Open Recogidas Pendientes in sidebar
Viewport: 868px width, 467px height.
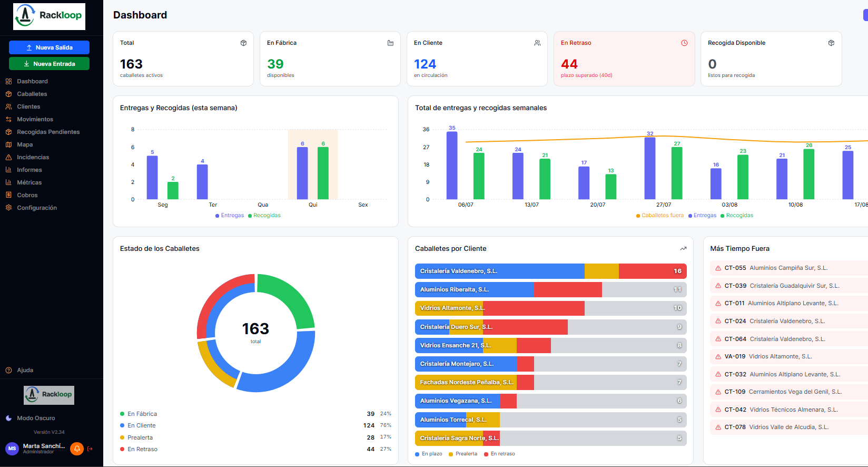(48, 132)
